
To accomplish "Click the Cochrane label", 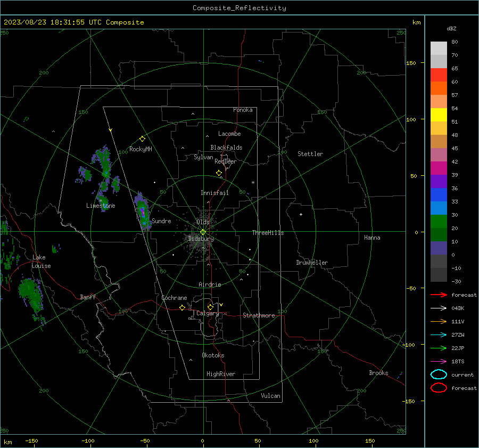I will (x=174, y=298).
